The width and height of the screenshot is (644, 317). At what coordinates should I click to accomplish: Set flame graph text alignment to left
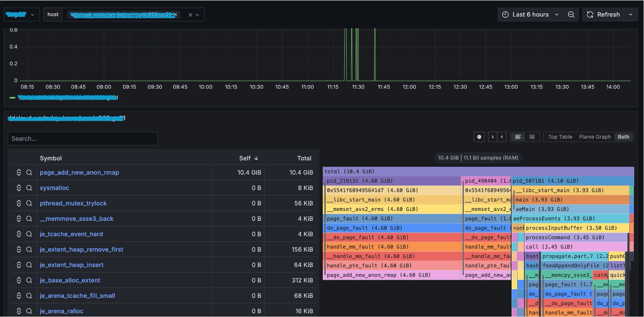pos(518,137)
